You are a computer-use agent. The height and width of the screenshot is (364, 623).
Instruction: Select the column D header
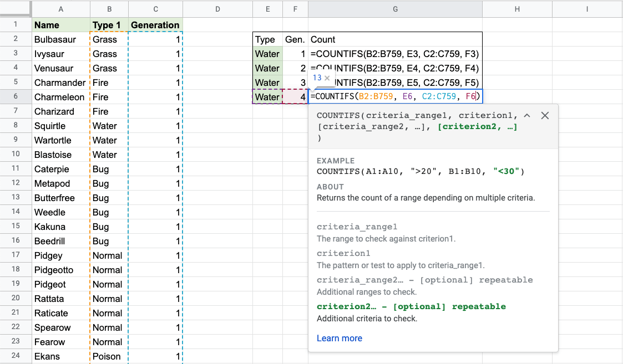pyautogui.click(x=217, y=8)
